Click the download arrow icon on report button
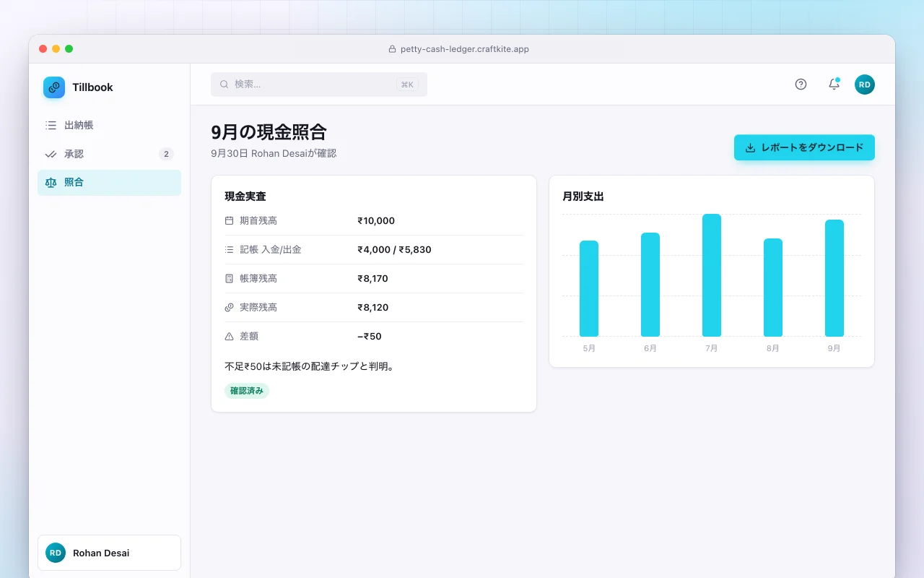The width and height of the screenshot is (924, 578). 750,147
